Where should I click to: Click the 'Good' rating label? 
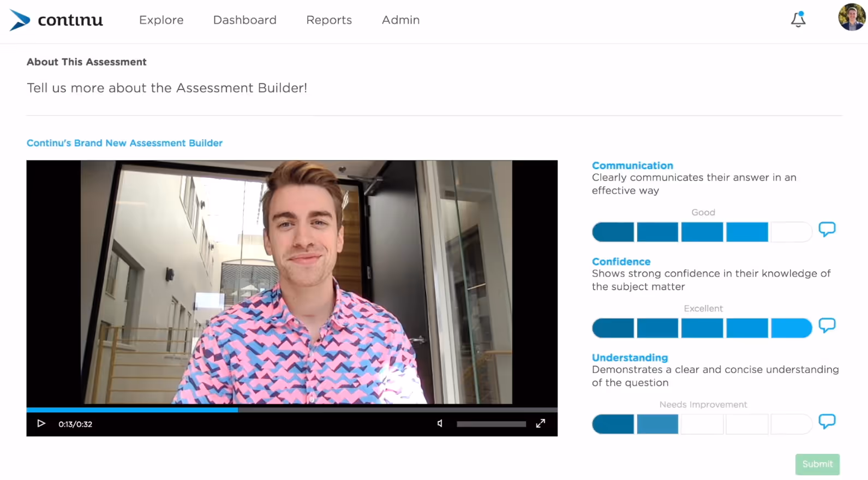[703, 212]
